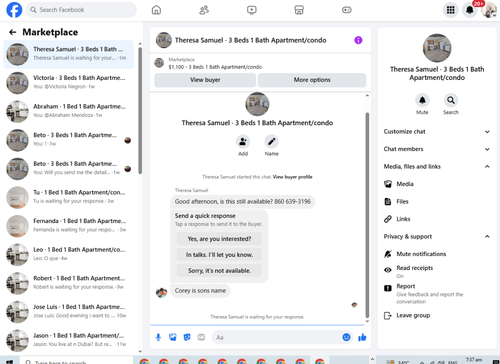Click the Search Facebook field
The image size is (500, 364).
click(x=81, y=10)
